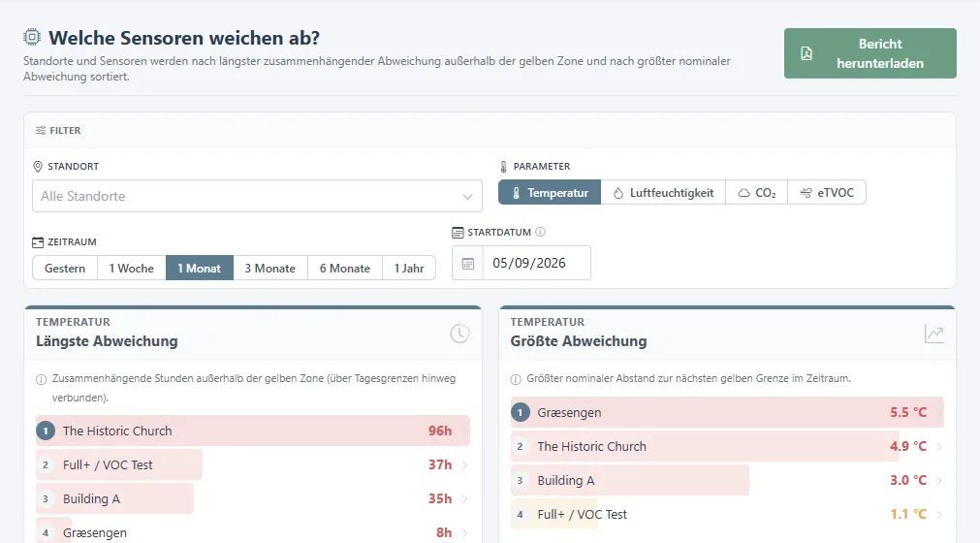Click the filter sliders icon next to FILTER

click(41, 131)
